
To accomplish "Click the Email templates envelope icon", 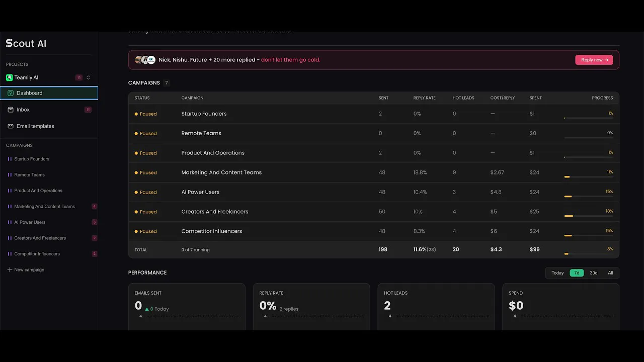I will click(x=11, y=126).
